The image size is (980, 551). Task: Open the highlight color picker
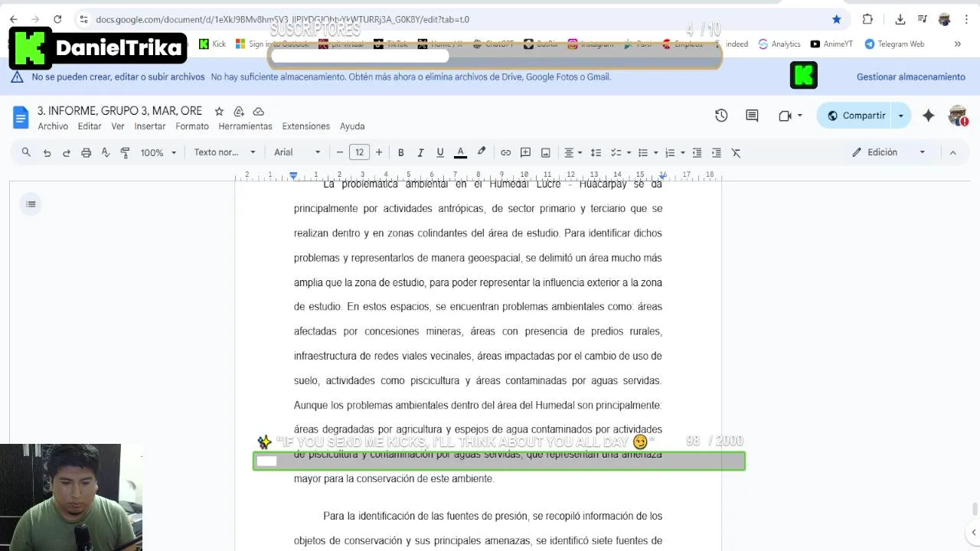pos(481,152)
